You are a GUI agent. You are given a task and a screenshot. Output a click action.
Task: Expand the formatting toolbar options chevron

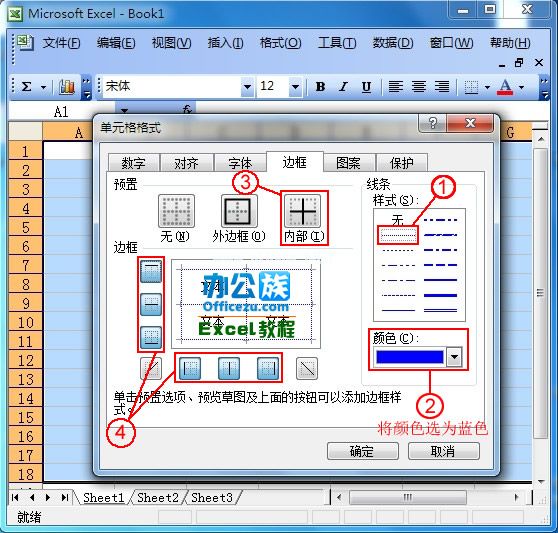[544, 87]
